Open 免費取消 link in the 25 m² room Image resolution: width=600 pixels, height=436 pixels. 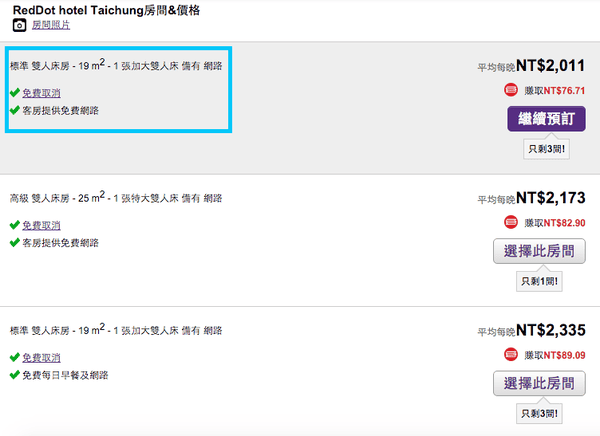point(41,225)
